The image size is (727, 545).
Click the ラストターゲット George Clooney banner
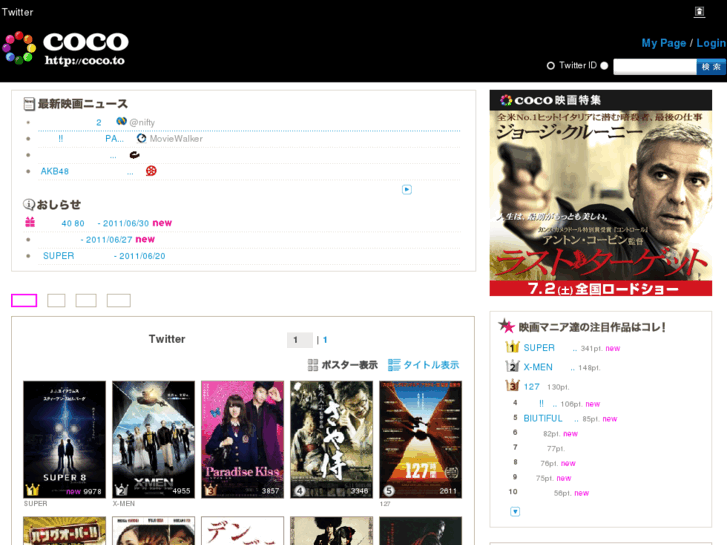(x=601, y=193)
